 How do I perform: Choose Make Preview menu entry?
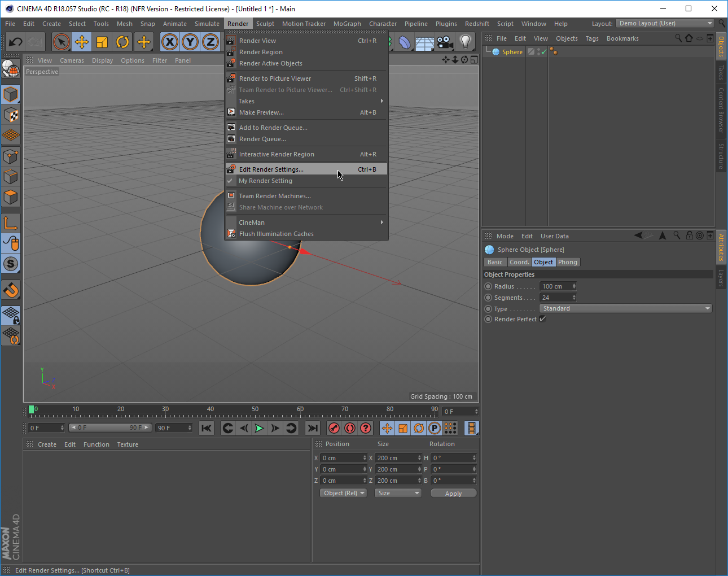click(x=306, y=112)
